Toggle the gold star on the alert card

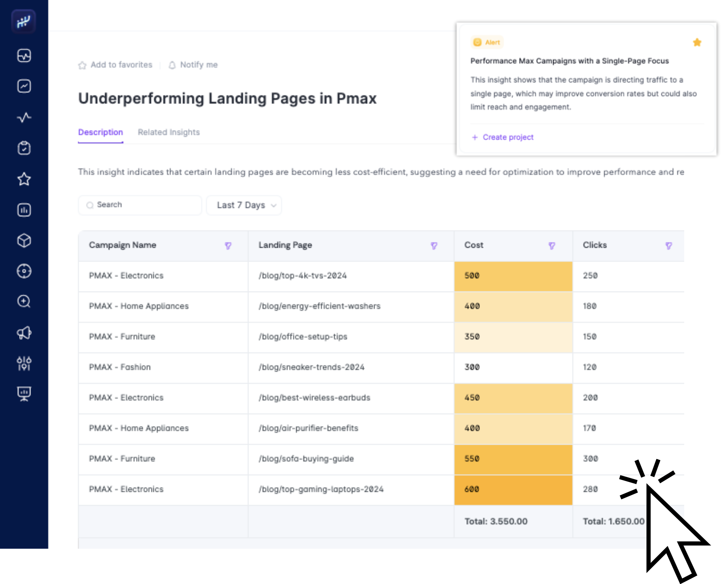[x=697, y=42]
